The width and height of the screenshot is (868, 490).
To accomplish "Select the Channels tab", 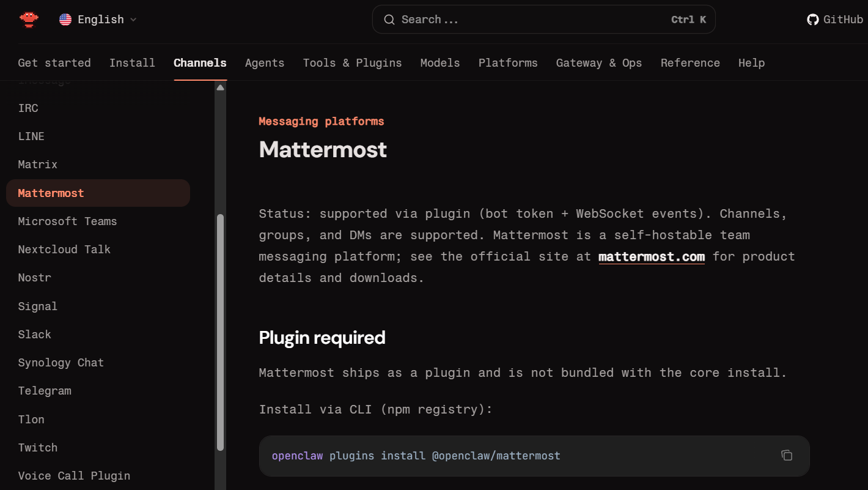I will (200, 63).
